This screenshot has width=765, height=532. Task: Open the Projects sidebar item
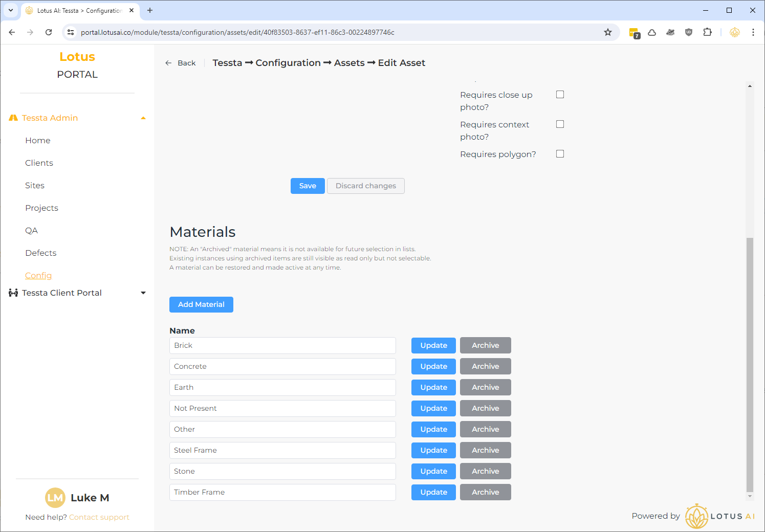pyautogui.click(x=41, y=208)
